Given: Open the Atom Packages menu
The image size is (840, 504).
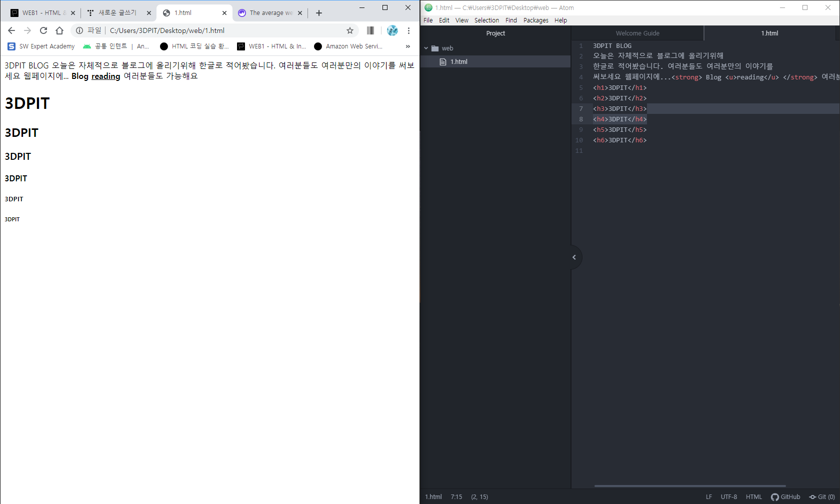Looking at the screenshot, I should click(536, 20).
